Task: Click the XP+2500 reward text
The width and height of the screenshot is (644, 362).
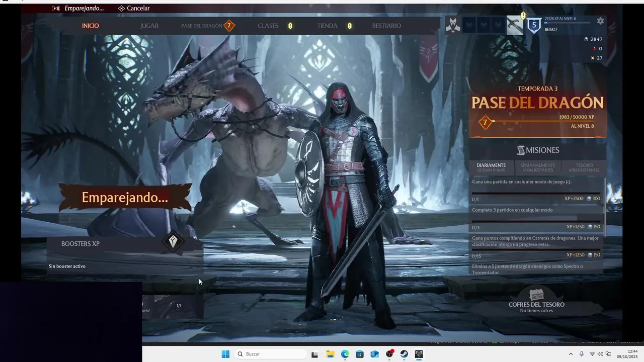Action: pos(574,199)
